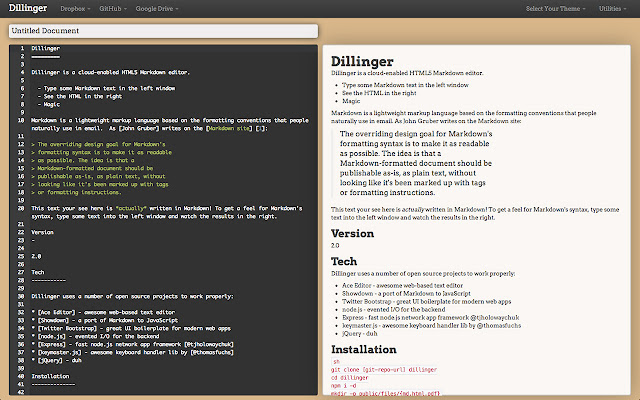Click 'Showdown' link in preview list
This screenshot has width=640, height=400.
(358, 293)
